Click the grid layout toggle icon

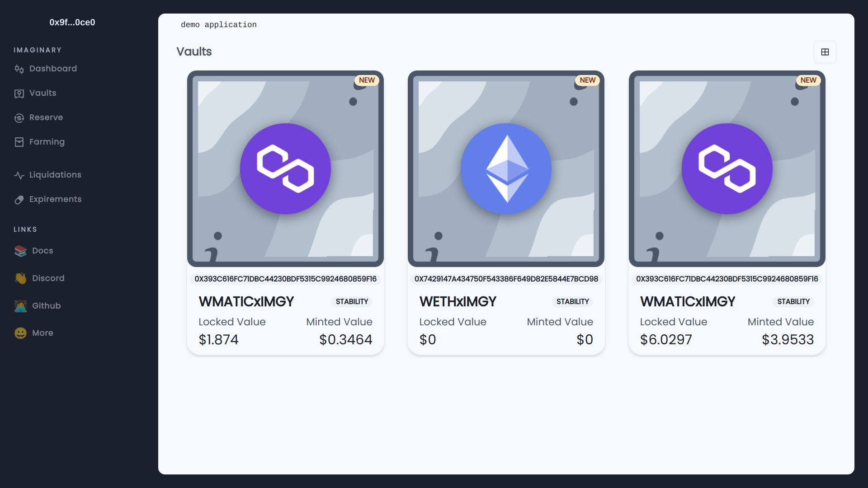[x=825, y=52]
